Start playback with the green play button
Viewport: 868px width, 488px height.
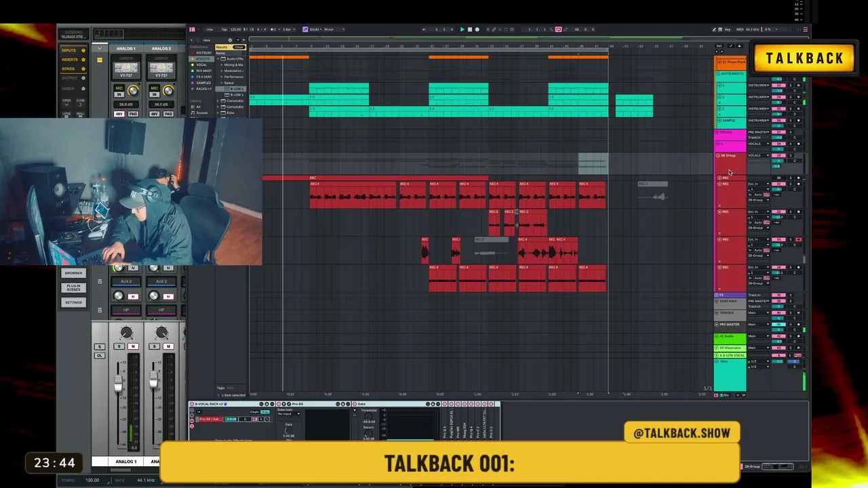pos(462,29)
